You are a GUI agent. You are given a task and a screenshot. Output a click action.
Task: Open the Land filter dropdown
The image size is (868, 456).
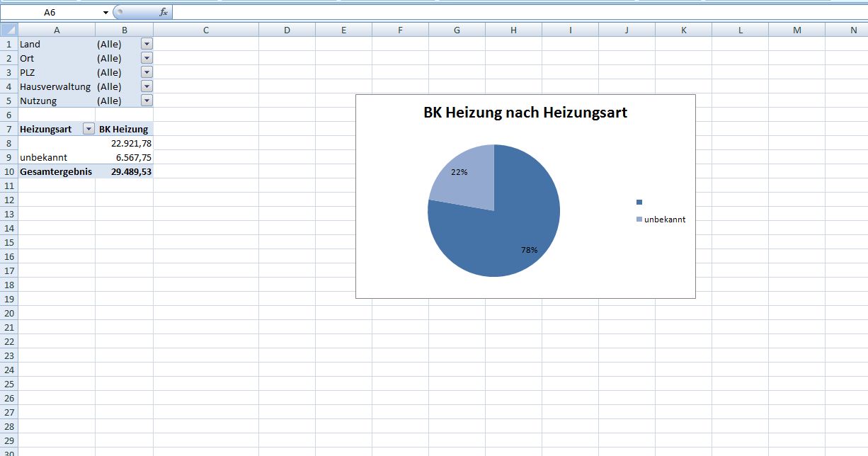(x=147, y=44)
